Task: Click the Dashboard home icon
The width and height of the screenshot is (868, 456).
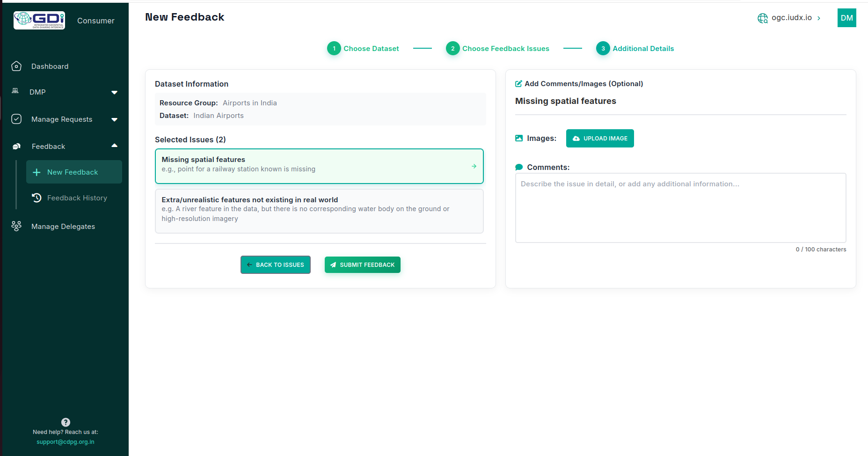Action: tap(16, 66)
